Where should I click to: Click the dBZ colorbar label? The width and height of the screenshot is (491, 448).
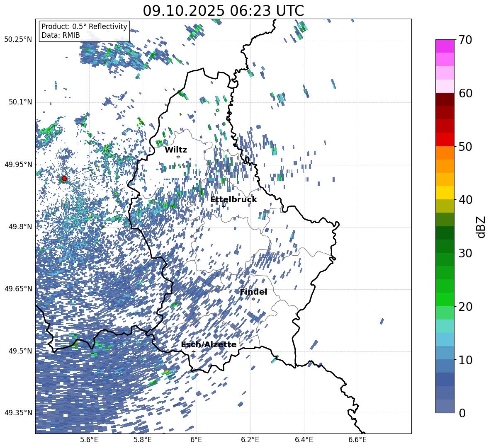[481, 226]
